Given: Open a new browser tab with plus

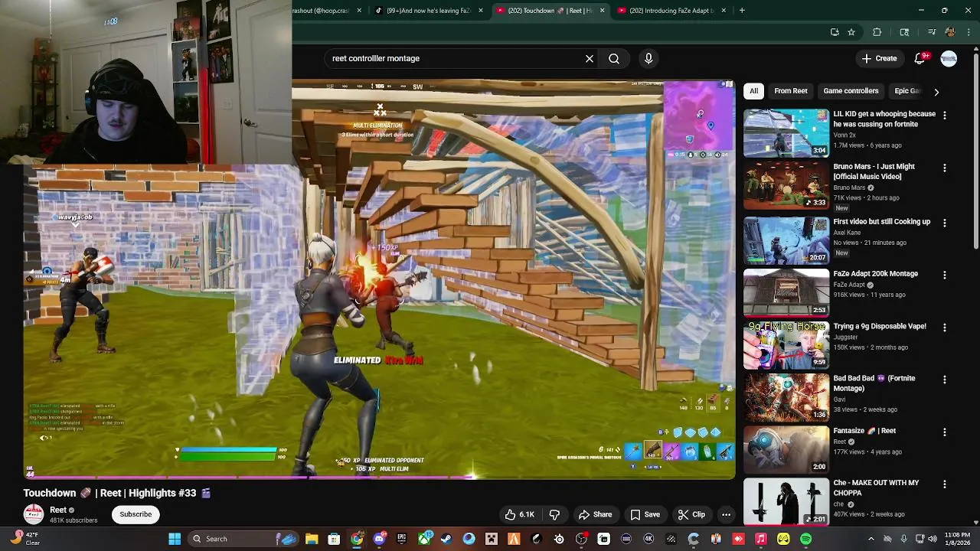Looking at the screenshot, I should point(742,11).
